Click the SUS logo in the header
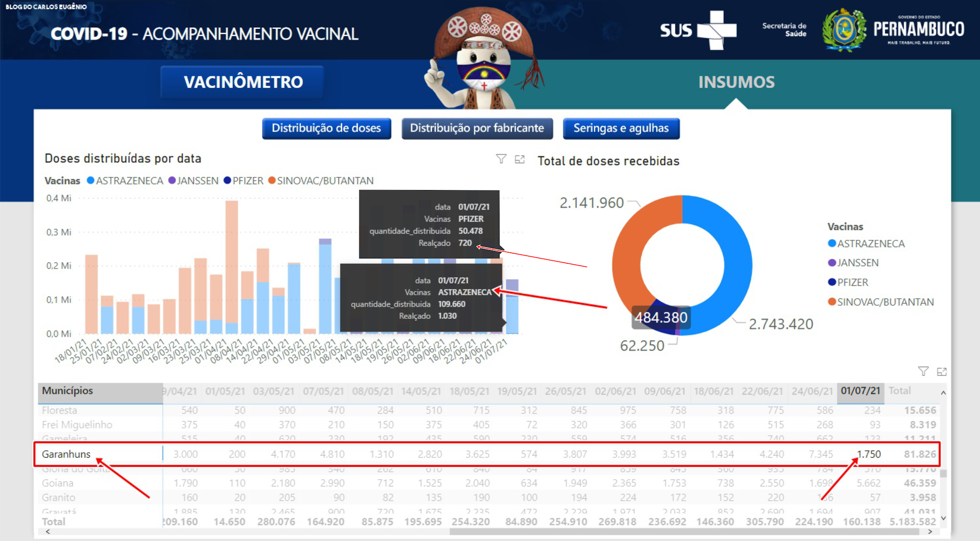Image resolution: width=980 pixels, height=541 pixels. point(698,30)
